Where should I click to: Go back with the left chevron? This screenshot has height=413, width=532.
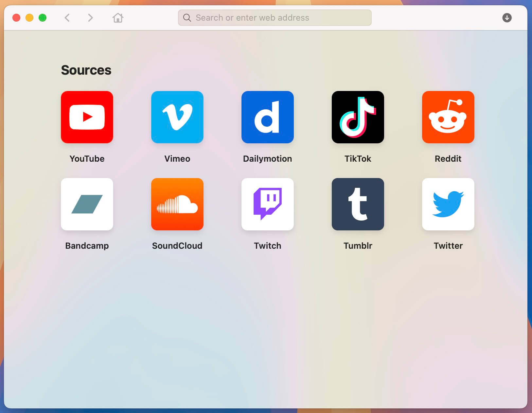tap(67, 18)
